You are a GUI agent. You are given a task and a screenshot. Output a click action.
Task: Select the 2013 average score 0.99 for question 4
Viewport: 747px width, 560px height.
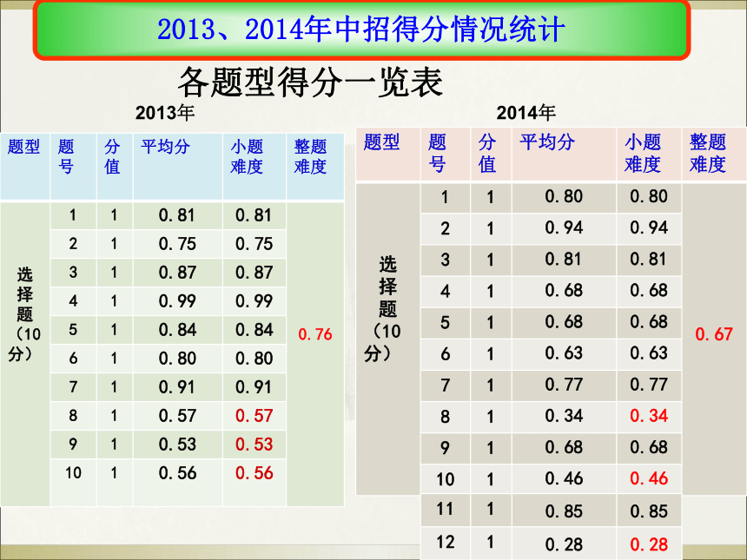pyautogui.click(x=177, y=301)
